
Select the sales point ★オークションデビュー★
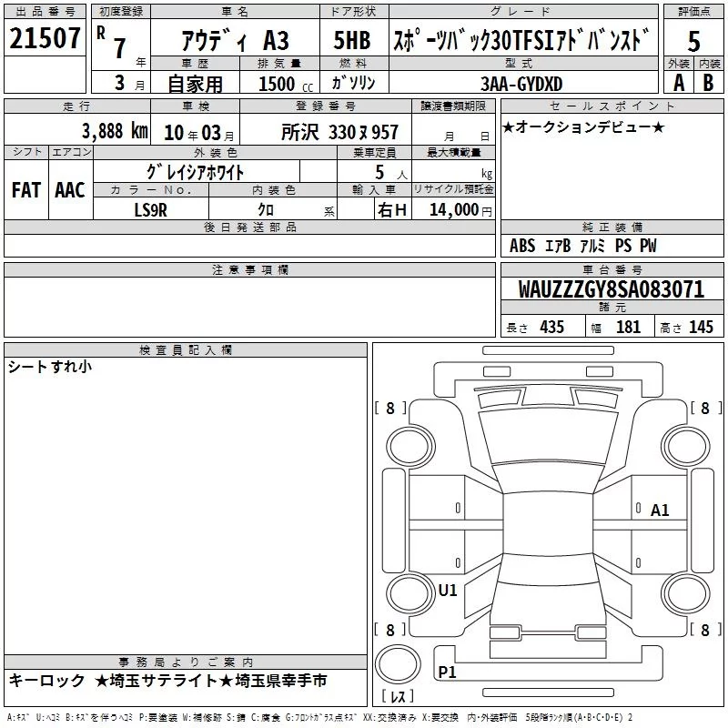point(583,126)
